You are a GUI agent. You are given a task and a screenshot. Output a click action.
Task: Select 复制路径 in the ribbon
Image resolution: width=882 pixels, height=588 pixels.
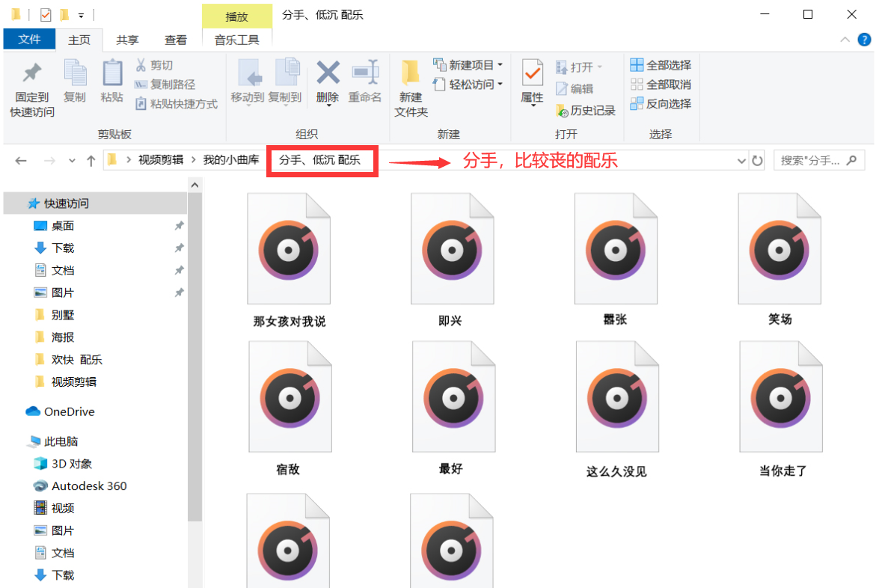click(165, 85)
